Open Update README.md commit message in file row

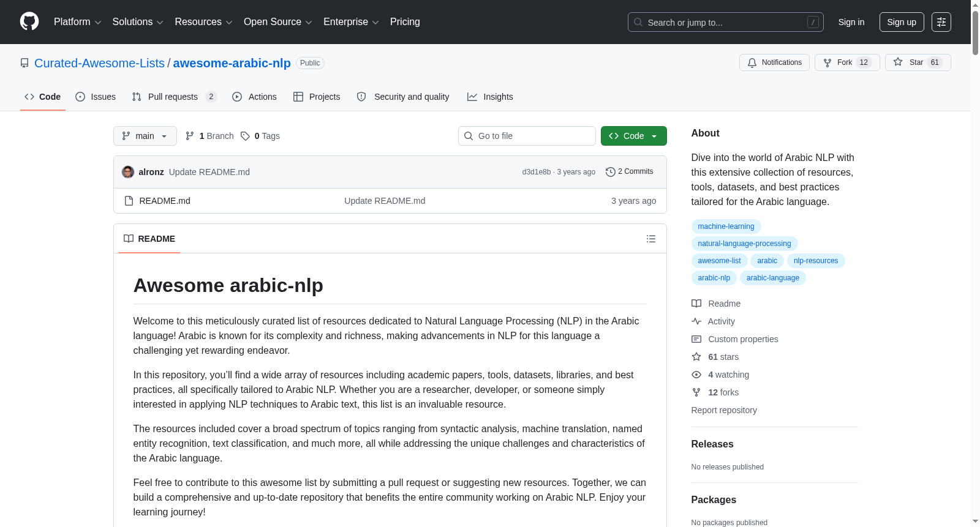pos(385,201)
